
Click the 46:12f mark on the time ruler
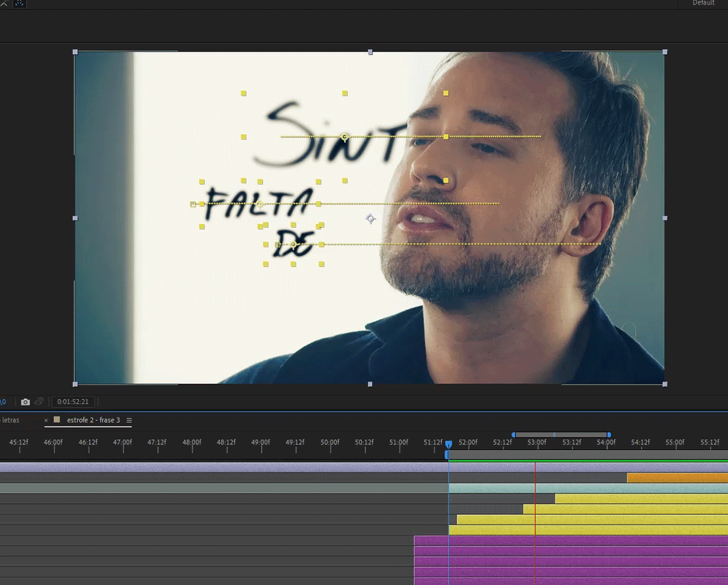pos(88,443)
